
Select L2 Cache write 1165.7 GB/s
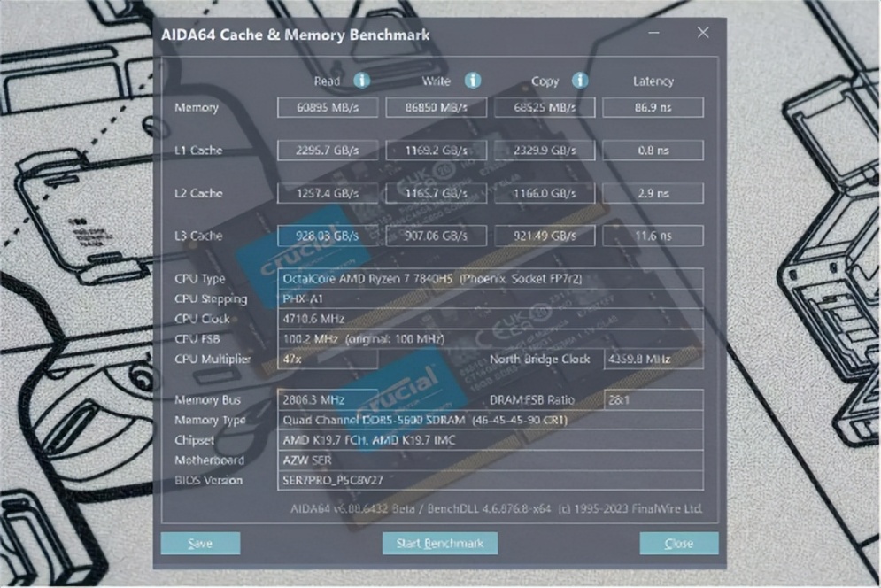coord(436,193)
